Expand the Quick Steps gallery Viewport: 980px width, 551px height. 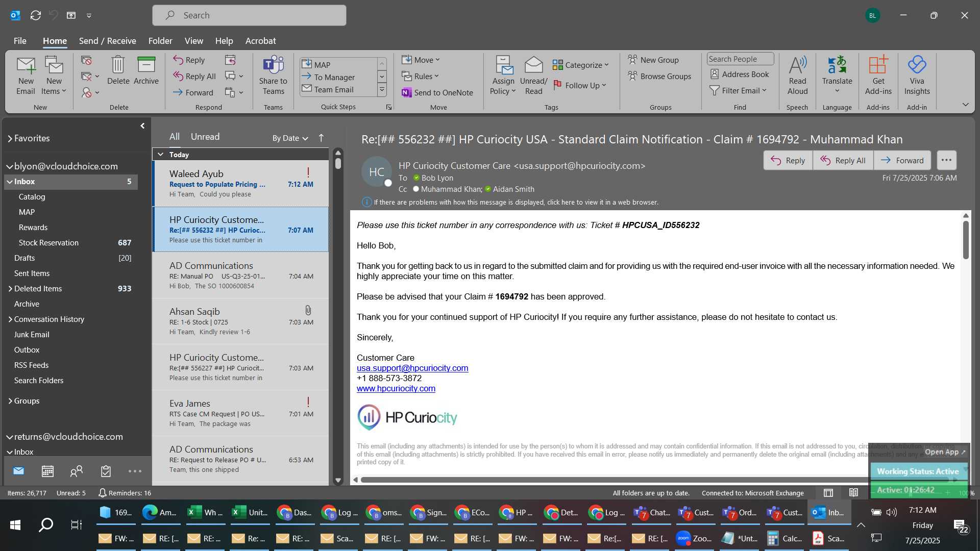coord(381,90)
